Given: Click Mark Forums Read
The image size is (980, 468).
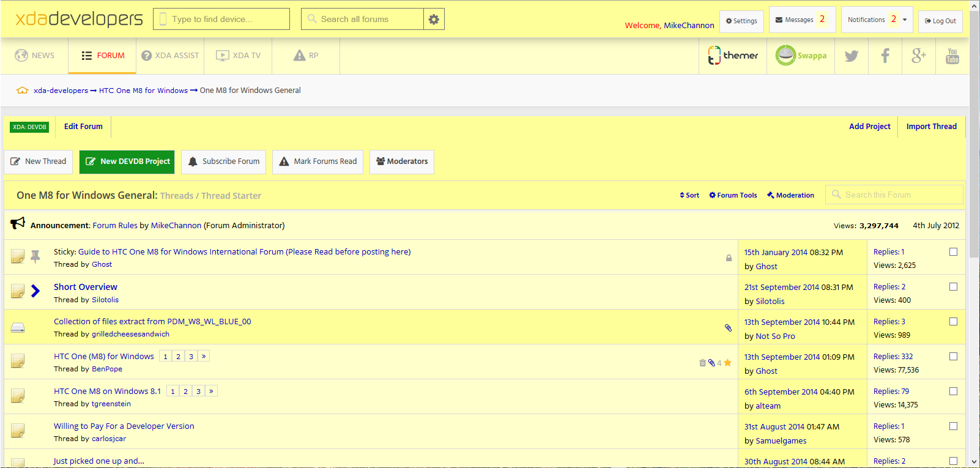Looking at the screenshot, I should point(317,162).
